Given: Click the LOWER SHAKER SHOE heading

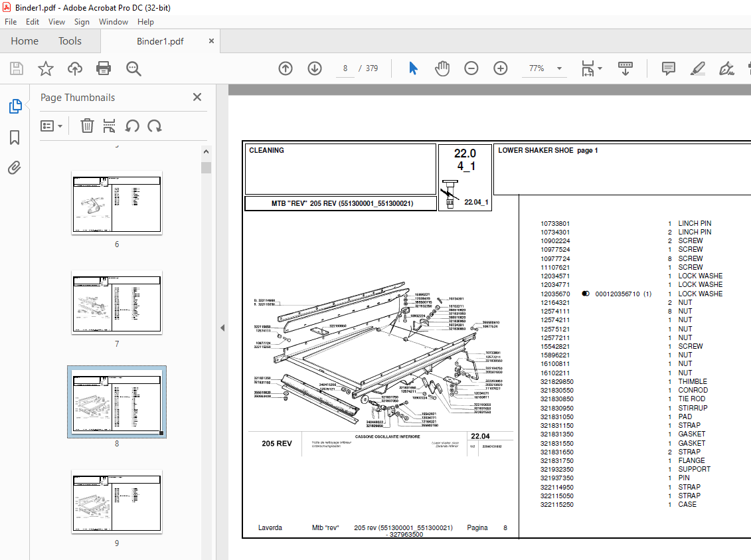Looking at the screenshot, I should tap(535, 150).
